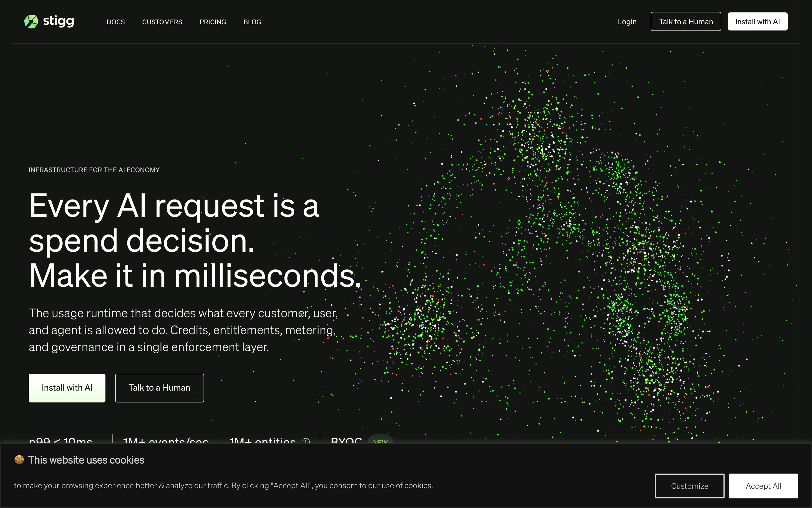Click hero Talk to a Human button

[159, 388]
